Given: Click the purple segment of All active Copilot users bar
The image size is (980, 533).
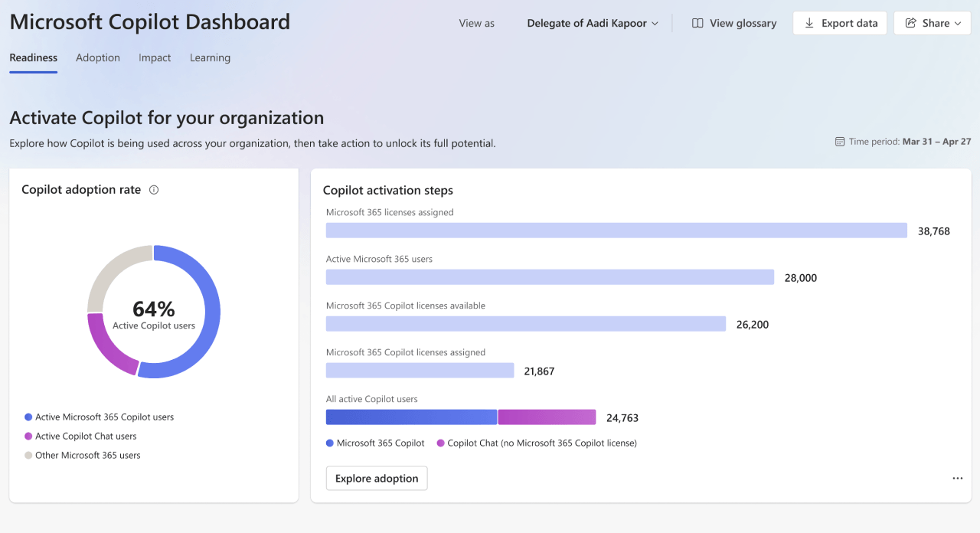Looking at the screenshot, I should 547,417.
